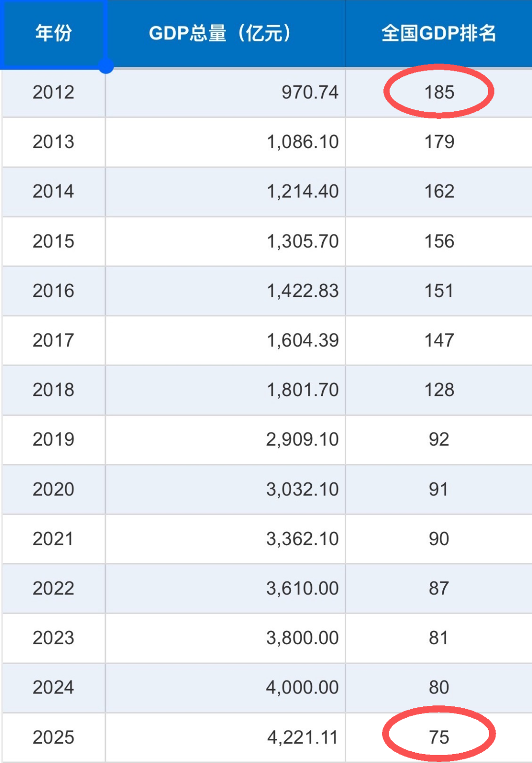Viewport: 532px width, 763px height.
Task: Click the rank 90 cell
Action: [x=439, y=539]
